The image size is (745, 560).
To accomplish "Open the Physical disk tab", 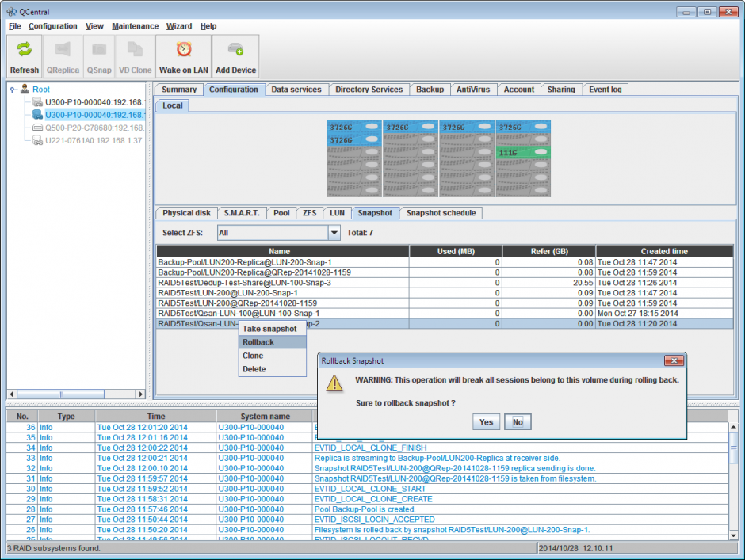I will tap(186, 213).
